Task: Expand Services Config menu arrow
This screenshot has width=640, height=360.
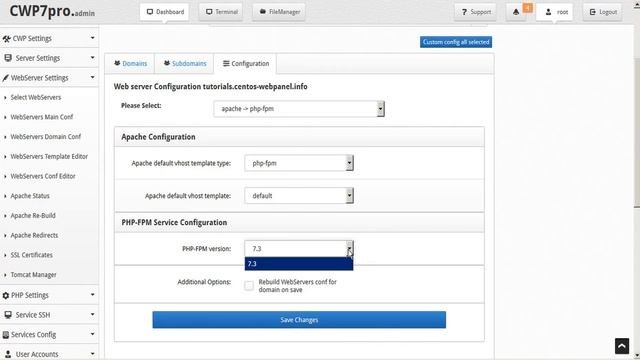Action: pos(93,334)
